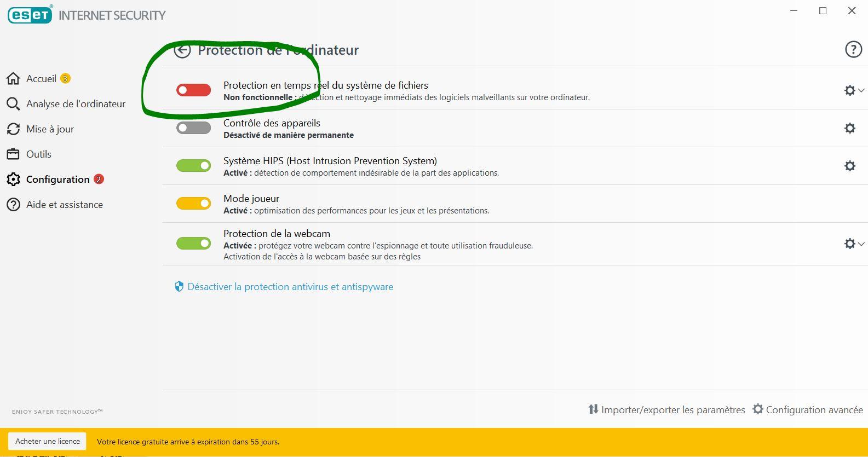
Task: Click 'ENJOY SAFER TECHNOLOGY' tagline
Action: click(x=58, y=412)
